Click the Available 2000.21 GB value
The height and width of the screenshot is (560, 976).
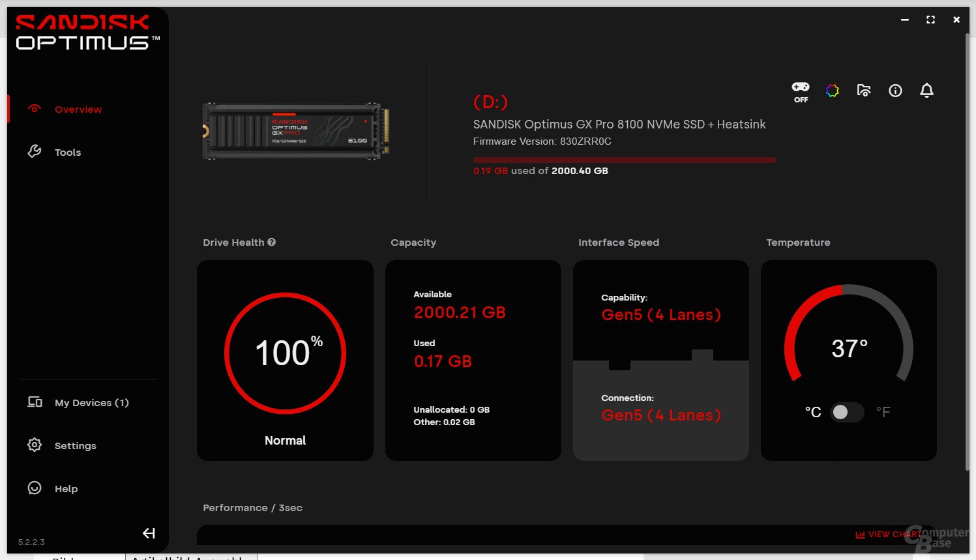point(460,313)
